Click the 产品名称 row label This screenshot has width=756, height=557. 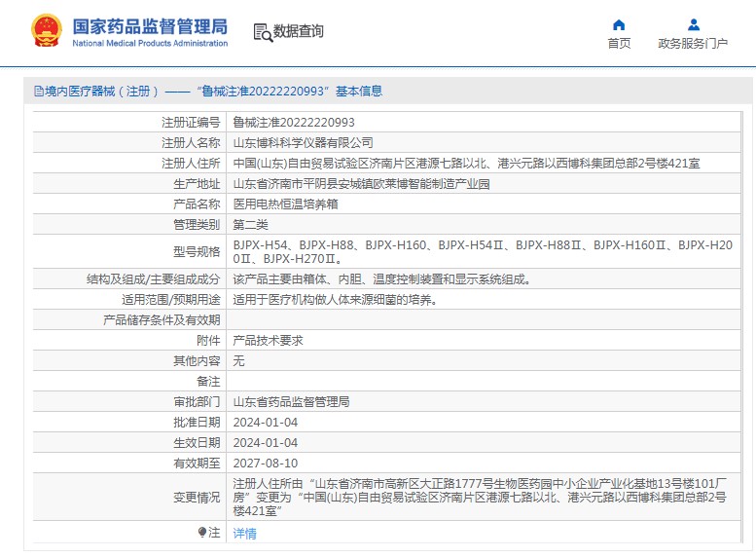(197, 204)
